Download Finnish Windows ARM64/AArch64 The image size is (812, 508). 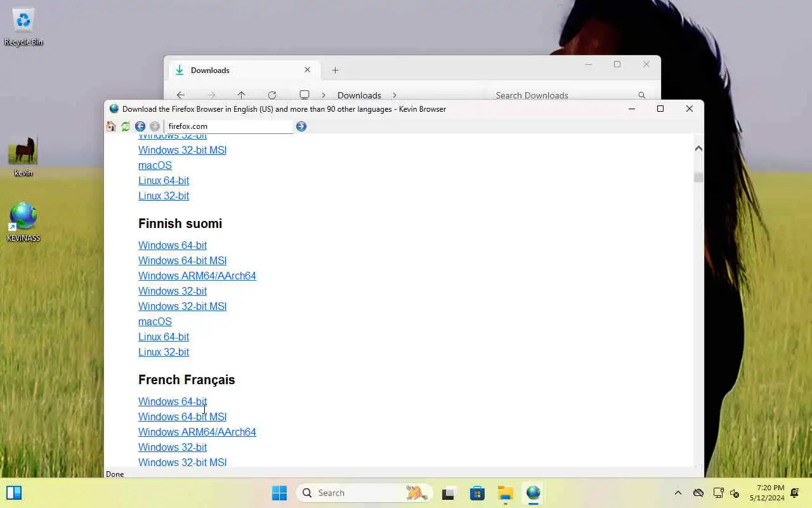coord(197,276)
